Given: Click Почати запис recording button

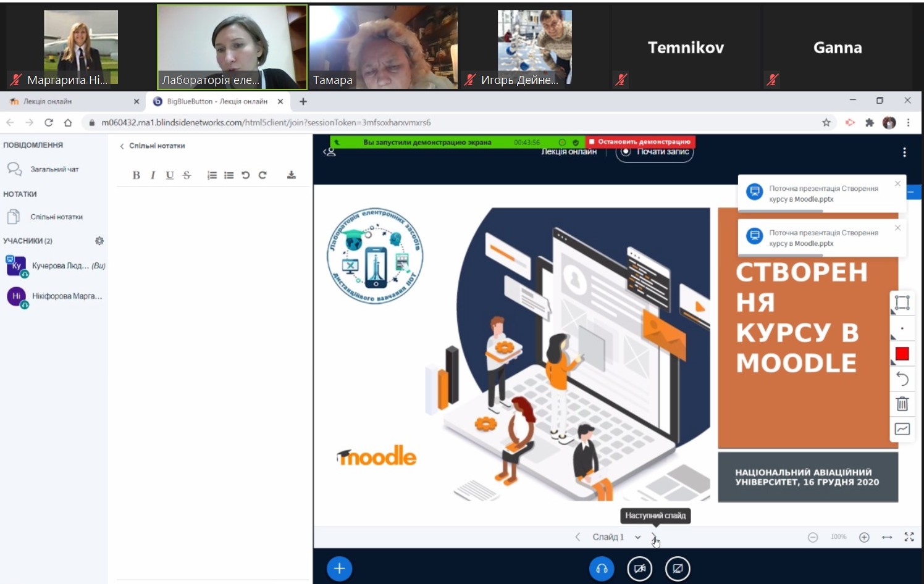Looking at the screenshot, I should 655,152.
